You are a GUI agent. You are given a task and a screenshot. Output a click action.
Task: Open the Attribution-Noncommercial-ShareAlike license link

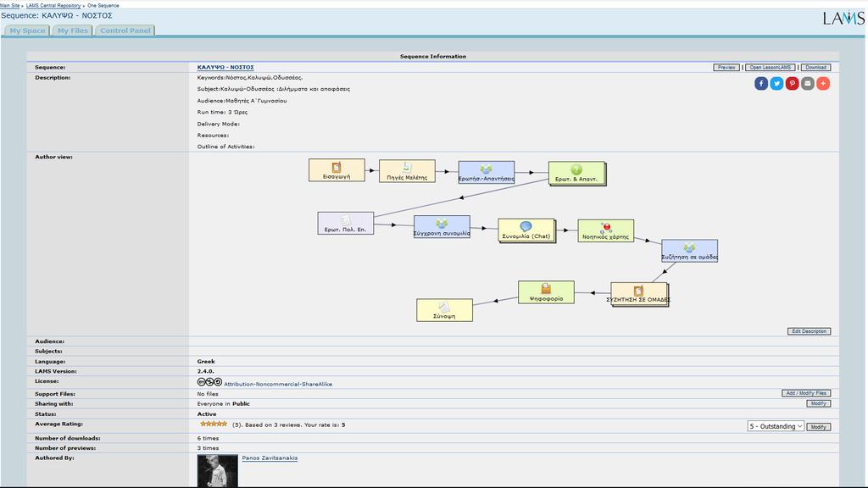[x=278, y=384]
